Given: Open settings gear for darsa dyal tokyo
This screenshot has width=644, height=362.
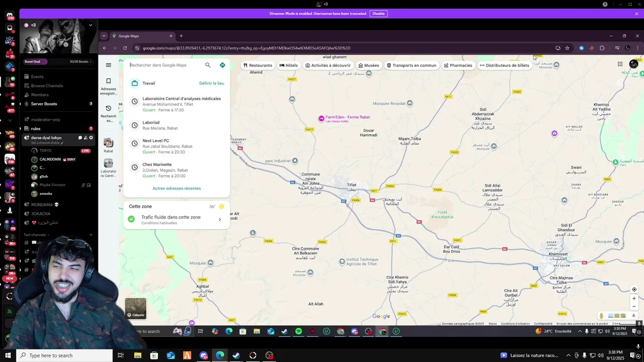Looking at the screenshot, I should tap(91, 138).
